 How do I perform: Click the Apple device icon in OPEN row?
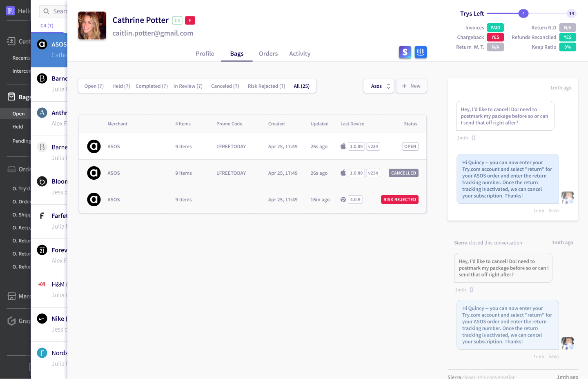pos(343,146)
